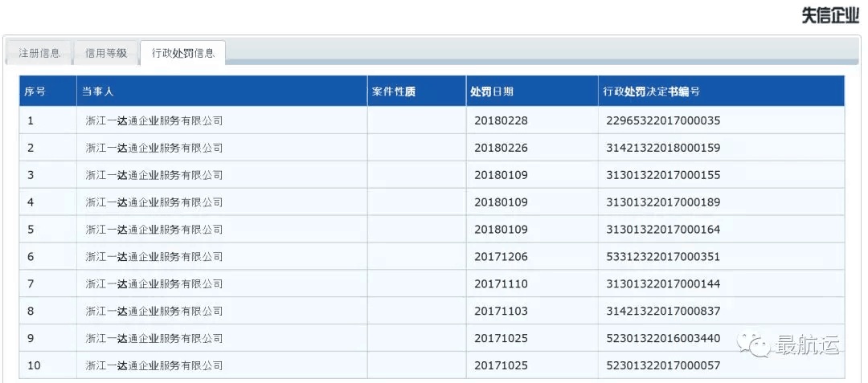Click penalty date 20171110

click(x=501, y=284)
